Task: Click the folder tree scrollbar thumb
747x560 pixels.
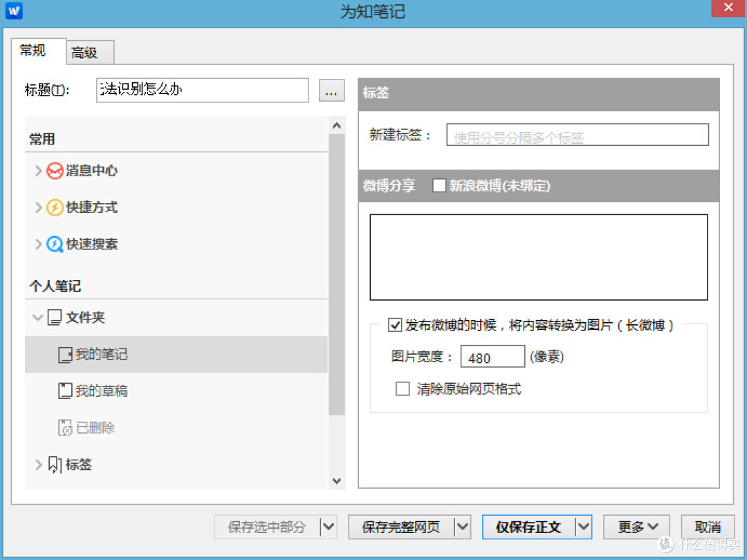Action: (x=337, y=274)
